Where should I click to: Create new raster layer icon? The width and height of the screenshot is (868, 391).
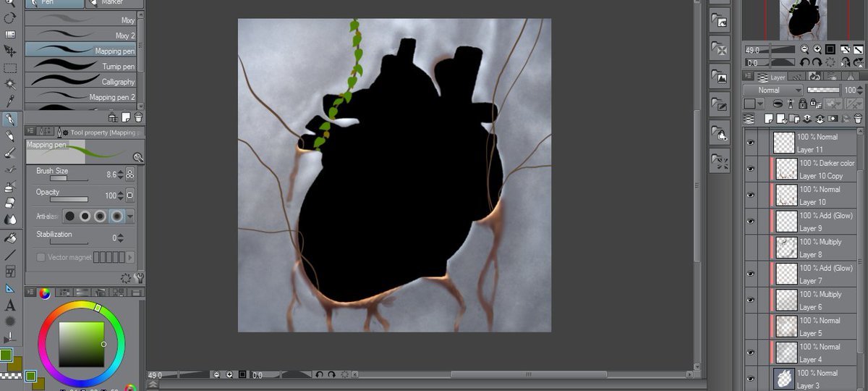tap(770, 118)
